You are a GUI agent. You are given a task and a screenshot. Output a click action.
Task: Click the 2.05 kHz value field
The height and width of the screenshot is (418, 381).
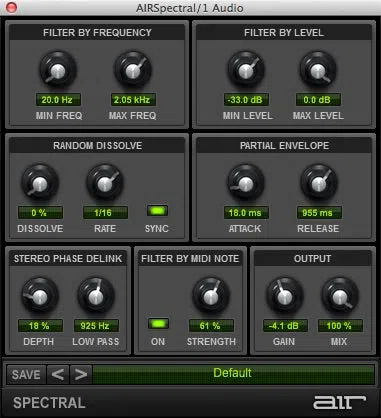click(133, 100)
